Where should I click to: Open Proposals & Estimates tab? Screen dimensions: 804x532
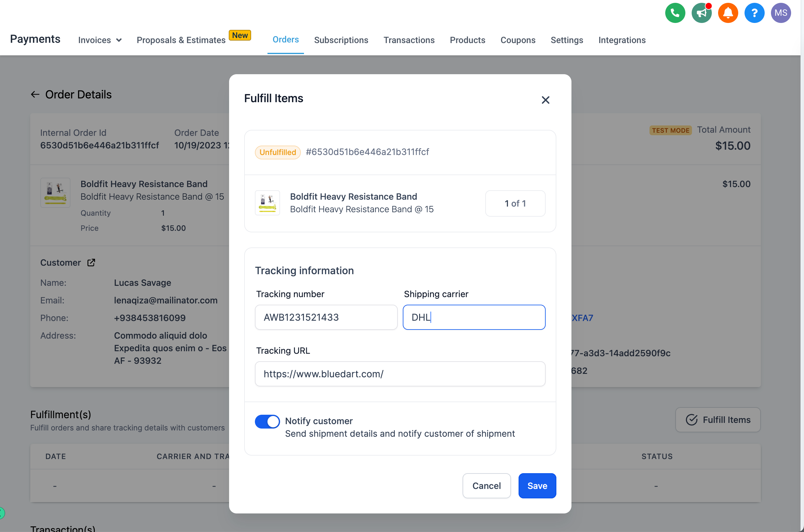[181, 40]
